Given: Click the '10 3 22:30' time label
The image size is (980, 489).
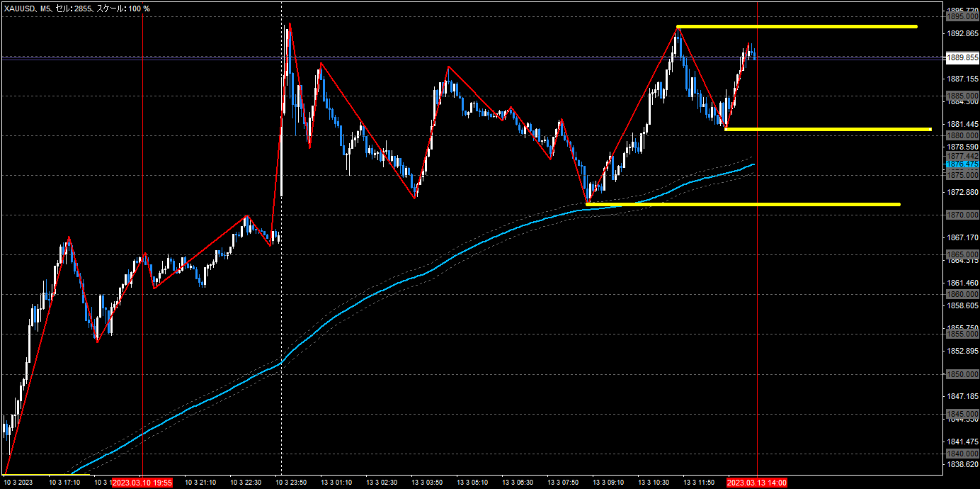Looking at the screenshot, I should click(246, 483).
